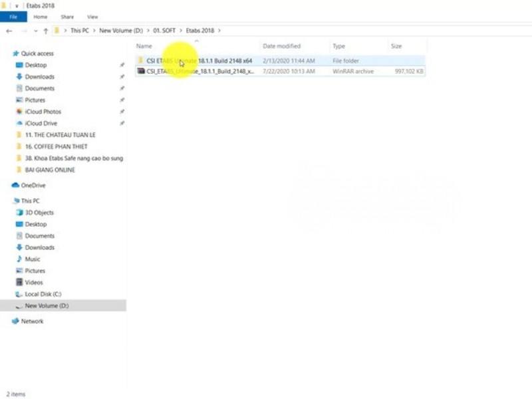Viewport: 532px width, 399px height.
Task: Sort files by Date modified column
Action: [281, 47]
